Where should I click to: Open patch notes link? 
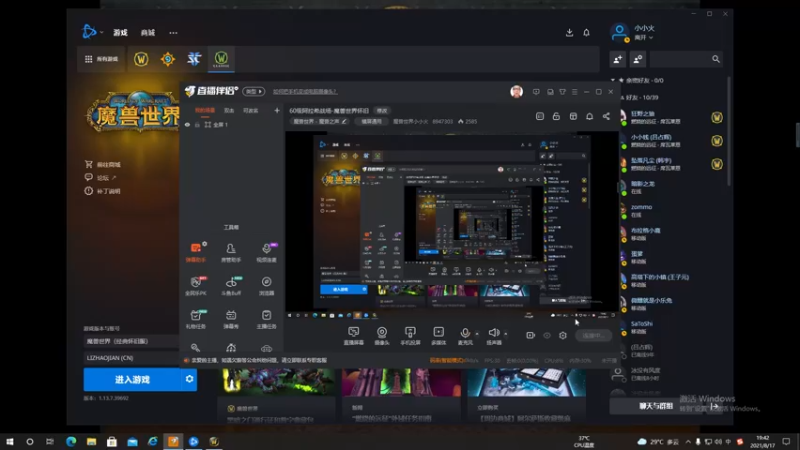pyautogui.click(x=103, y=191)
